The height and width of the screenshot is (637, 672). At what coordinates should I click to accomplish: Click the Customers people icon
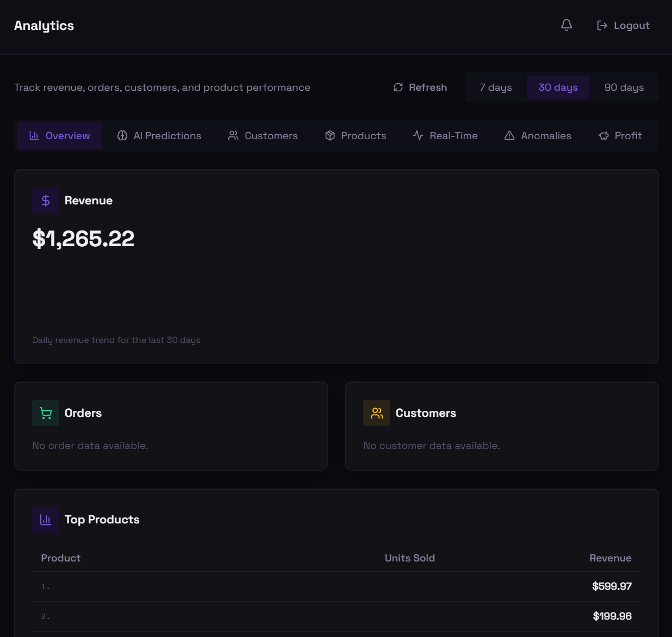(376, 413)
